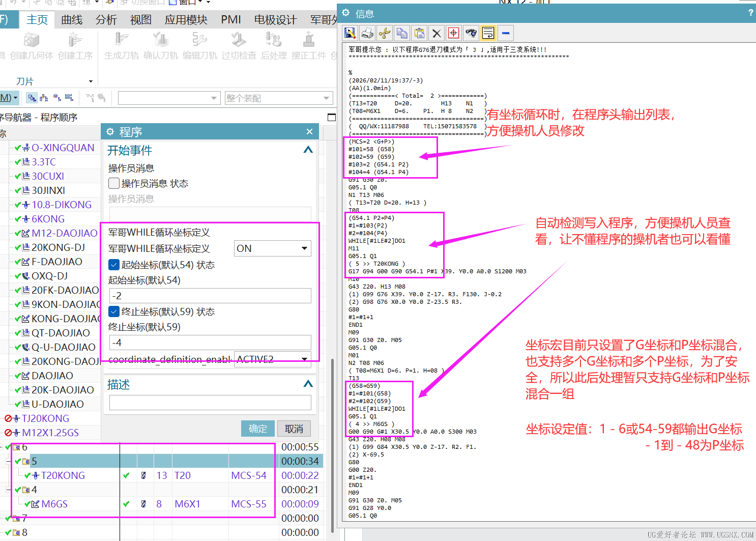The height and width of the screenshot is (541, 756).
Task: Click the printer icon in 信息 window
Action: point(367,33)
